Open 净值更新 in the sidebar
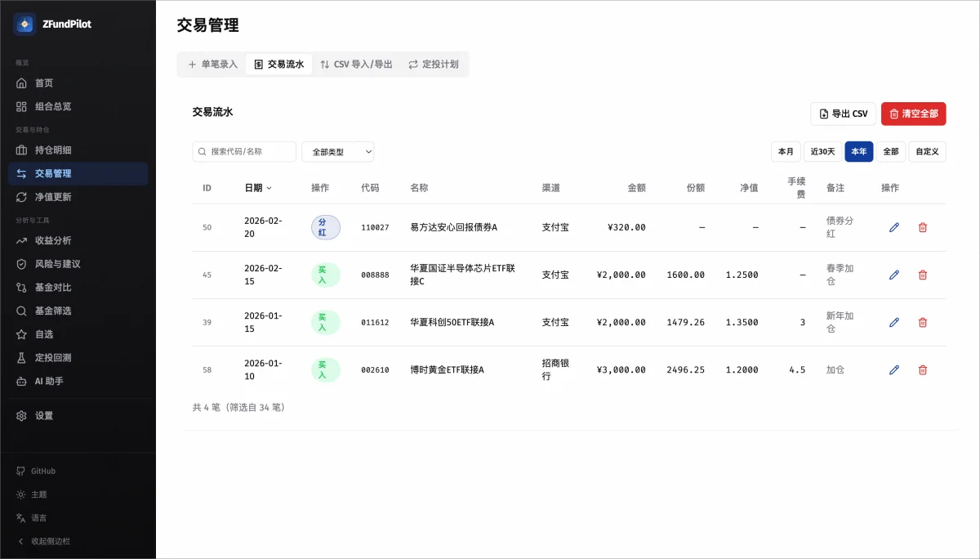This screenshot has height=559, width=980. 78,197
